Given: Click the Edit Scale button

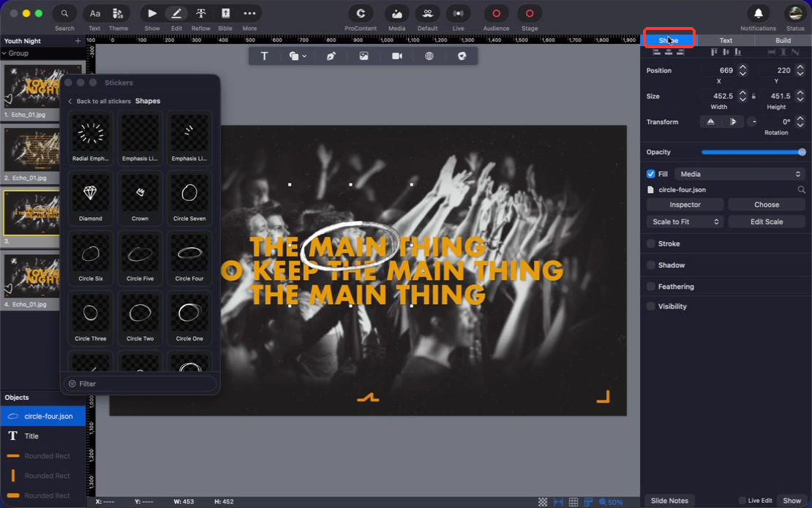Looking at the screenshot, I should (767, 221).
